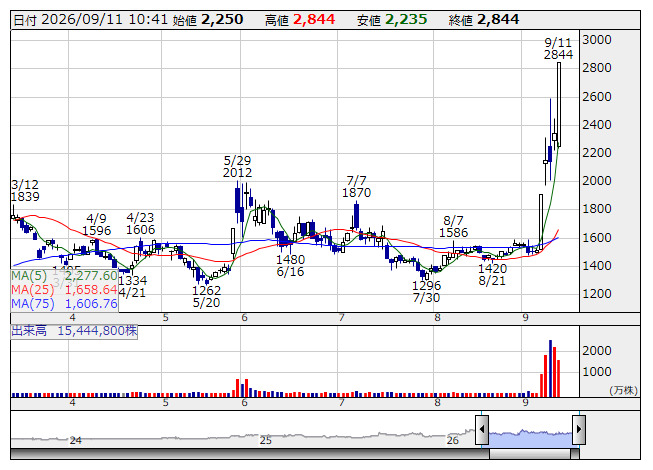The height and width of the screenshot is (470, 653).
Task: Click month 6 label on price chart axis
Action: 244,318
